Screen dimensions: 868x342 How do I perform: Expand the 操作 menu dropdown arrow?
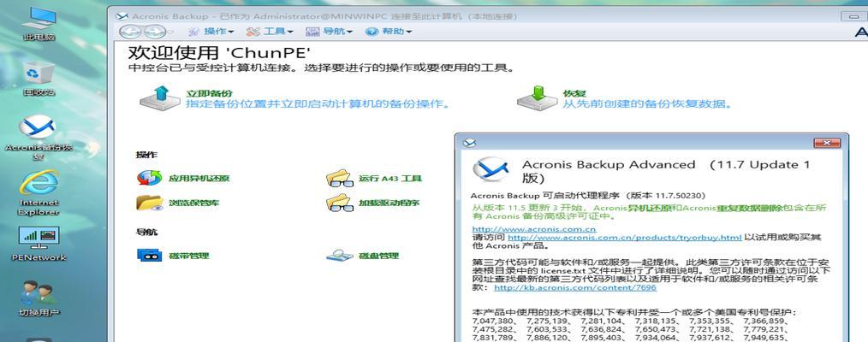(231, 32)
